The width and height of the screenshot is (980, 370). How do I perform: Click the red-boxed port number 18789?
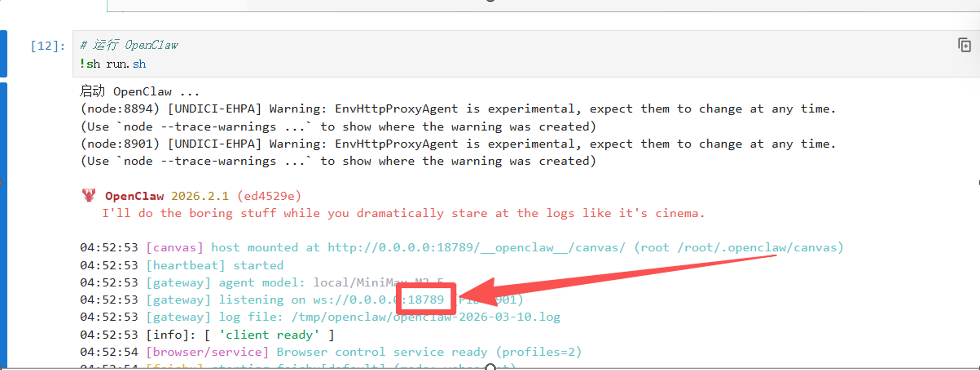[x=426, y=300]
